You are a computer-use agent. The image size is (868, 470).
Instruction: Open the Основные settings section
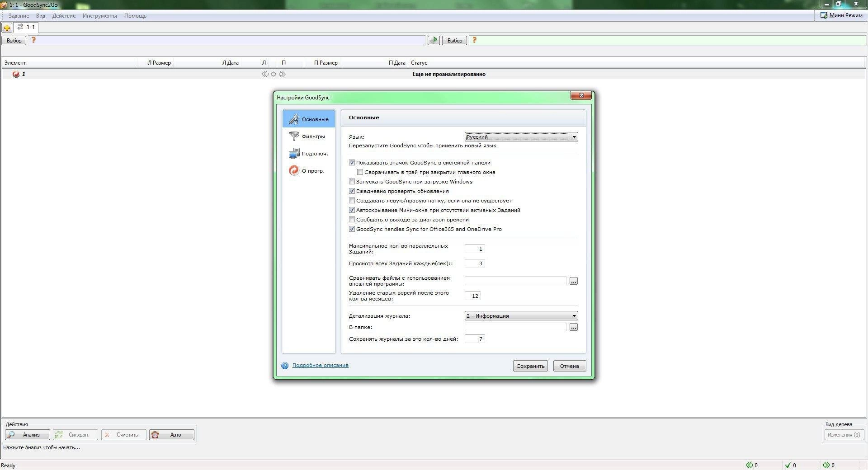[x=309, y=119]
